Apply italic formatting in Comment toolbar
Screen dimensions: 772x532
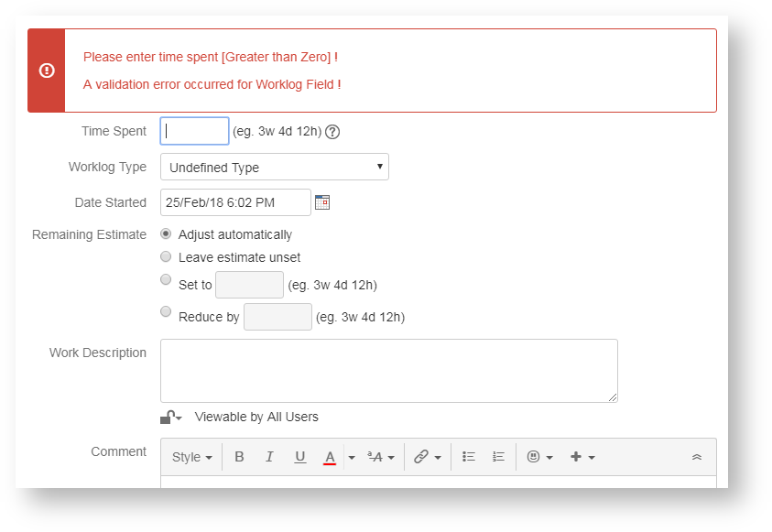coord(269,457)
